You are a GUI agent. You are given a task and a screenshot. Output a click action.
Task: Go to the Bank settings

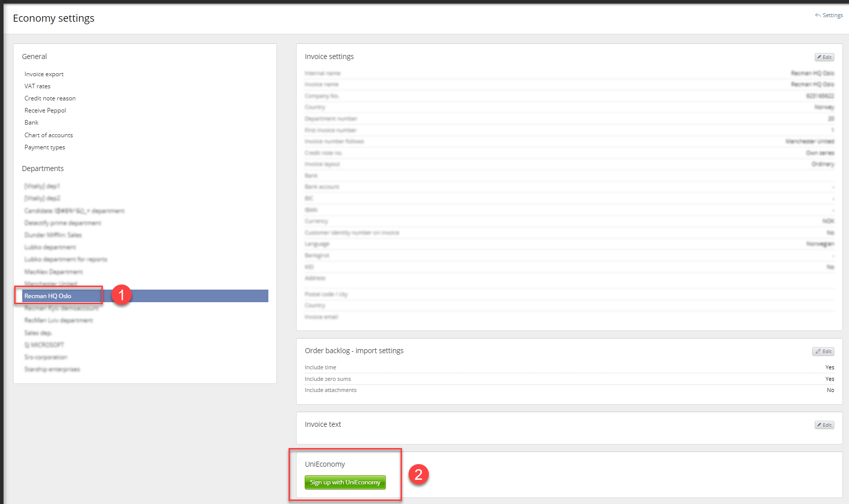click(x=31, y=123)
